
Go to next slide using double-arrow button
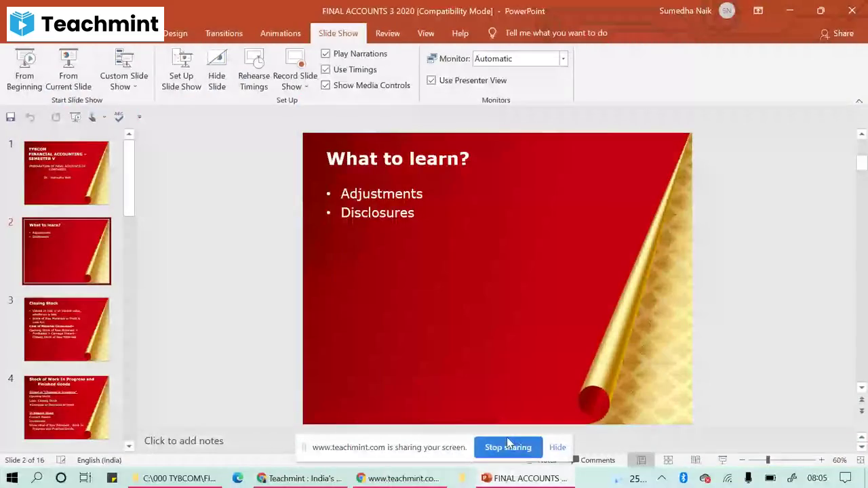coord(862,411)
